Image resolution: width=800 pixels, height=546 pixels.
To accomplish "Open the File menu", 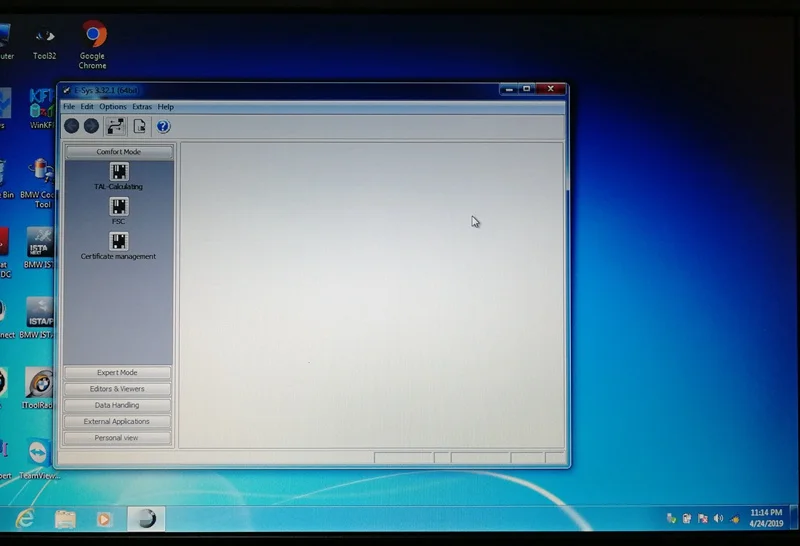I will (x=69, y=107).
